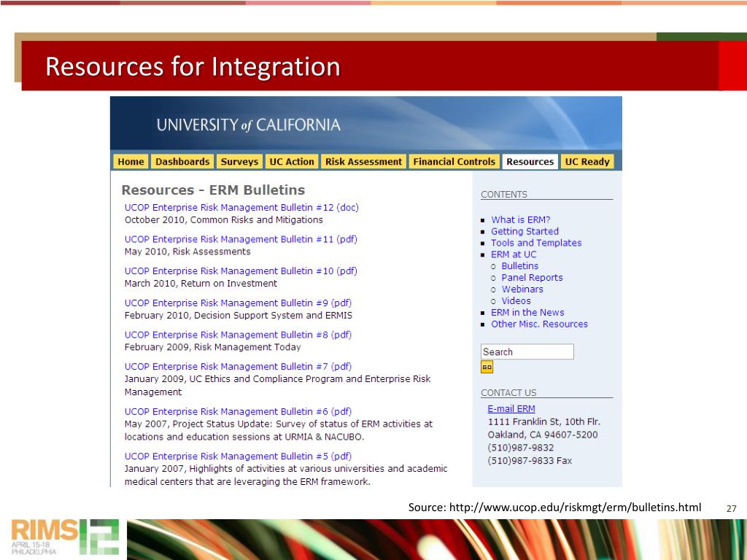The image size is (747, 560).
Task: Open ERM Bulletin #11 pdf link
Action: pyautogui.click(x=241, y=239)
